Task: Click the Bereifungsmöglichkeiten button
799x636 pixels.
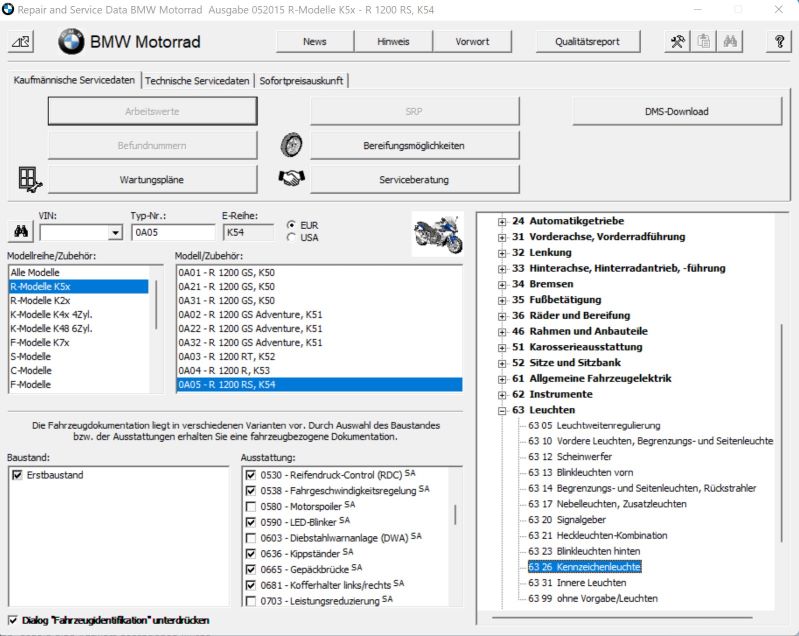Action: 414,145
